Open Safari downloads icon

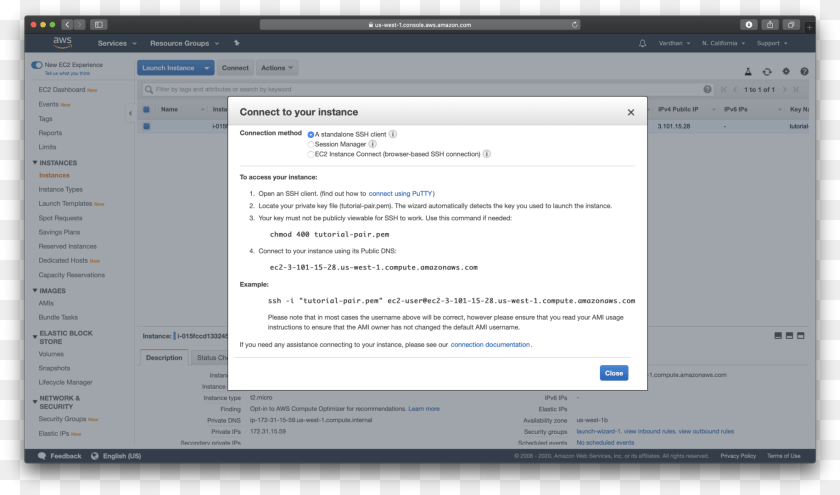click(x=749, y=25)
